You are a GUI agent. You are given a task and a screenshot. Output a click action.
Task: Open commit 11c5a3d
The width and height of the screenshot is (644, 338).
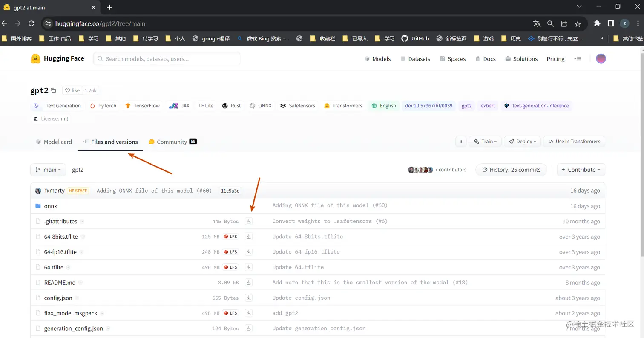(230, 191)
